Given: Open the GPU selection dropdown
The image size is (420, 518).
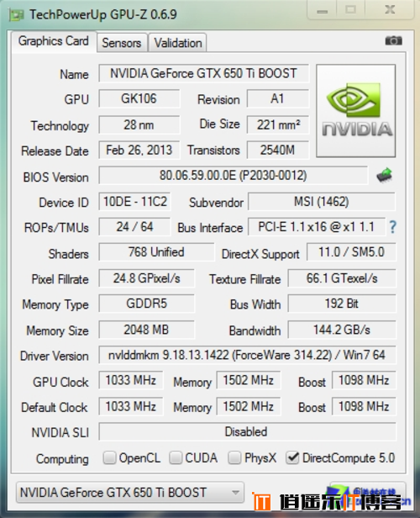Looking at the screenshot, I should point(130,493).
